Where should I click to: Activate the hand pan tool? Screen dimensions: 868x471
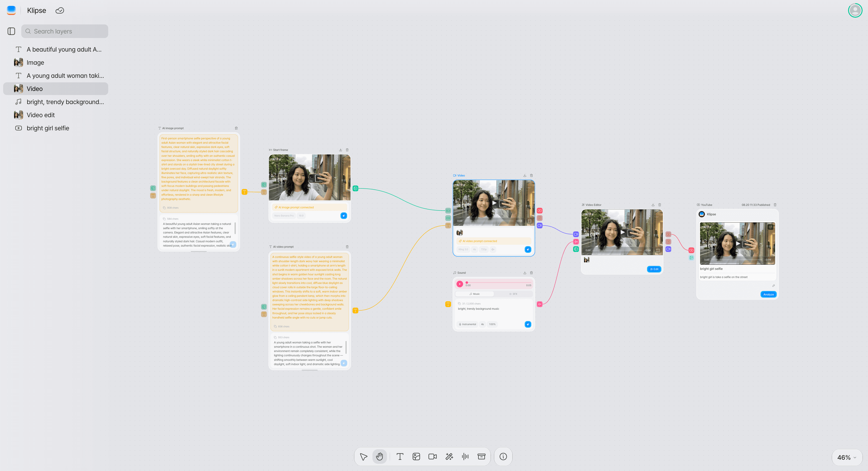click(x=379, y=457)
